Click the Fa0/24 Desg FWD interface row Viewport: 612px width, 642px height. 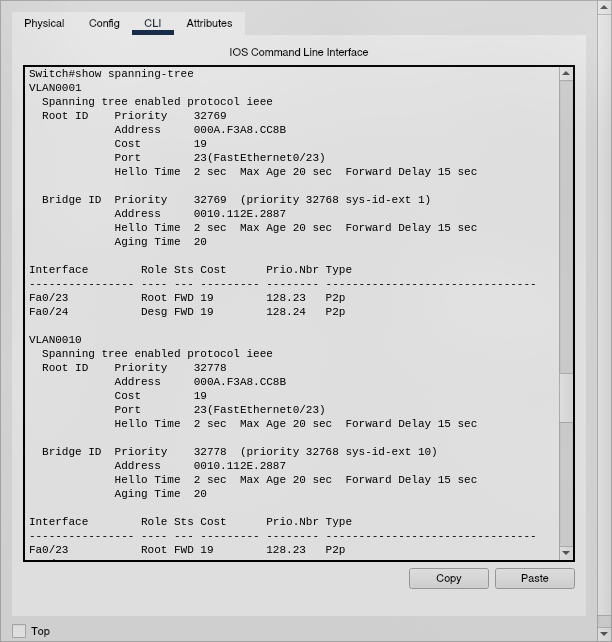[x=186, y=312]
